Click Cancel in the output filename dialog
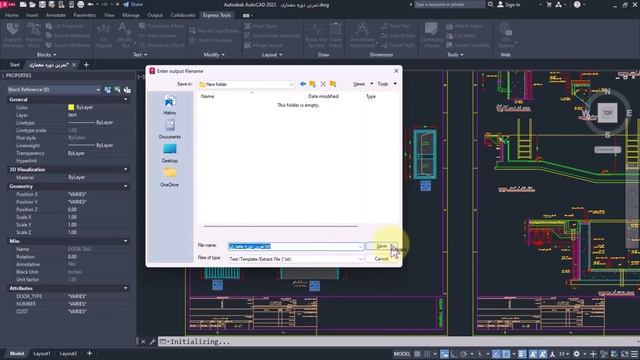Screen dimensions: 640x360 [x=382, y=259]
